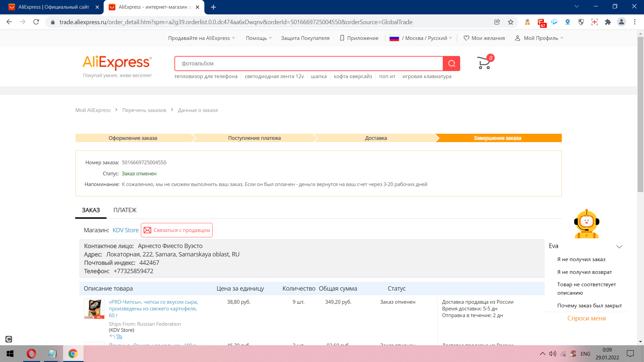Reload the page with the refresh icon

tap(36, 22)
